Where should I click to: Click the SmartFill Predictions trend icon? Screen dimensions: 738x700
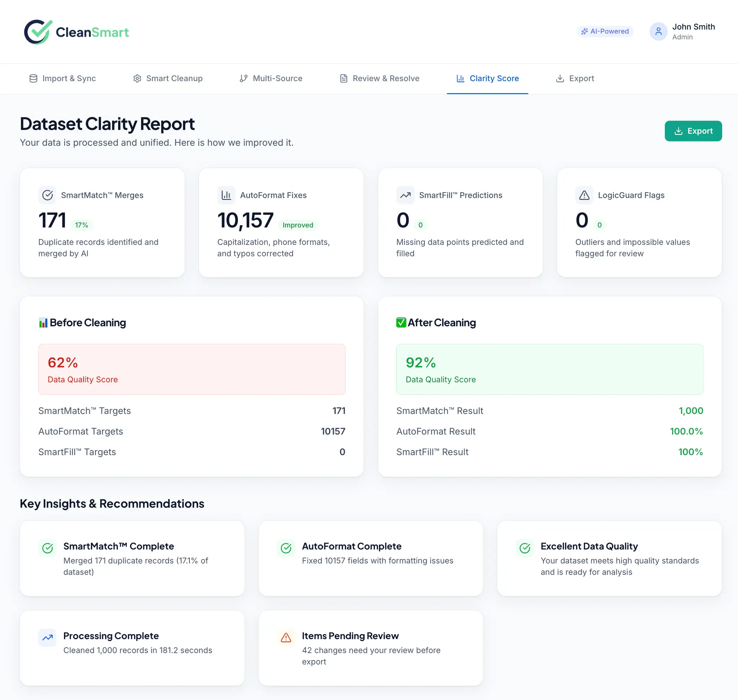(x=405, y=195)
